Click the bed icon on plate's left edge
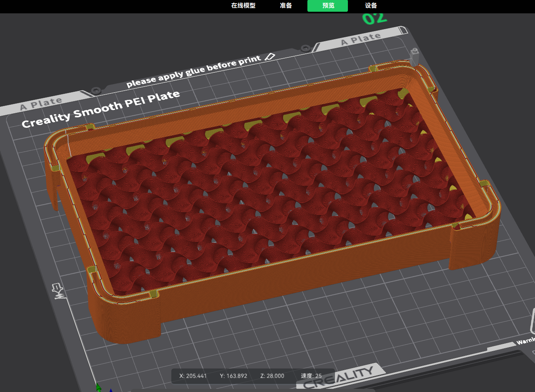 (59, 291)
